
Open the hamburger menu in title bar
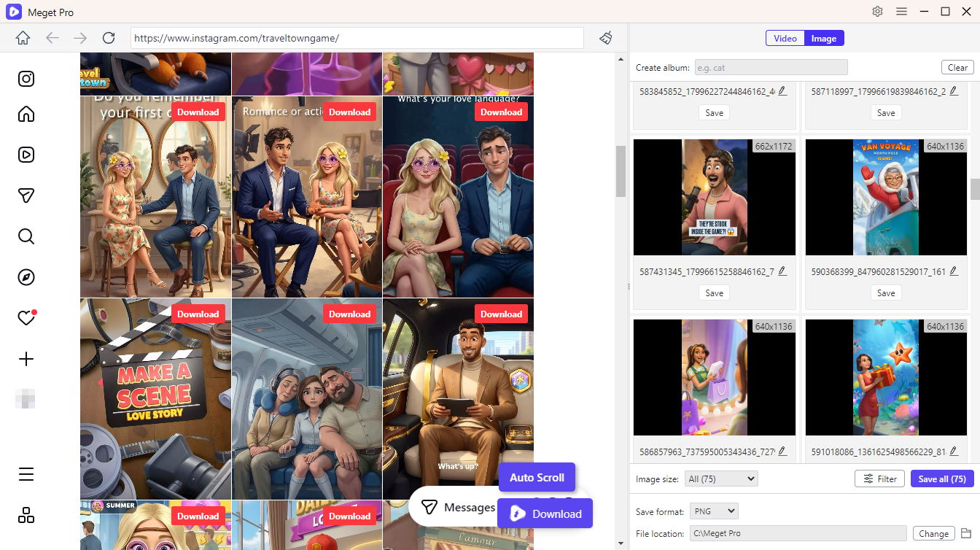click(x=901, y=12)
